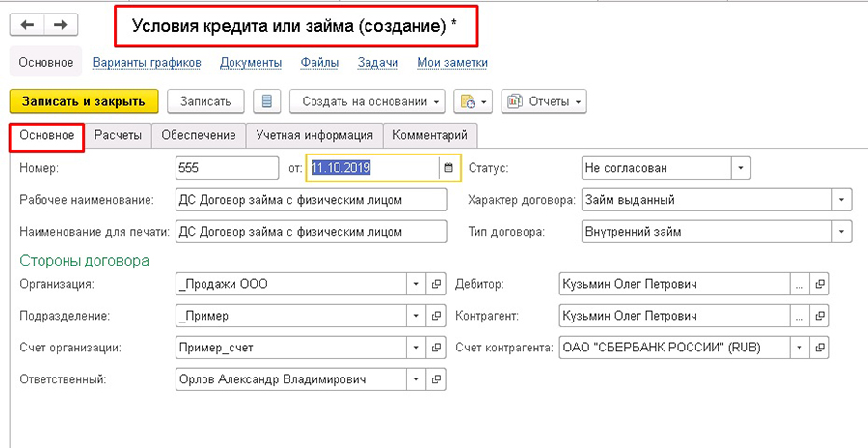Open the Подразделение record with its open icon
The image size is (868, 448).
(x=436, y=316)
